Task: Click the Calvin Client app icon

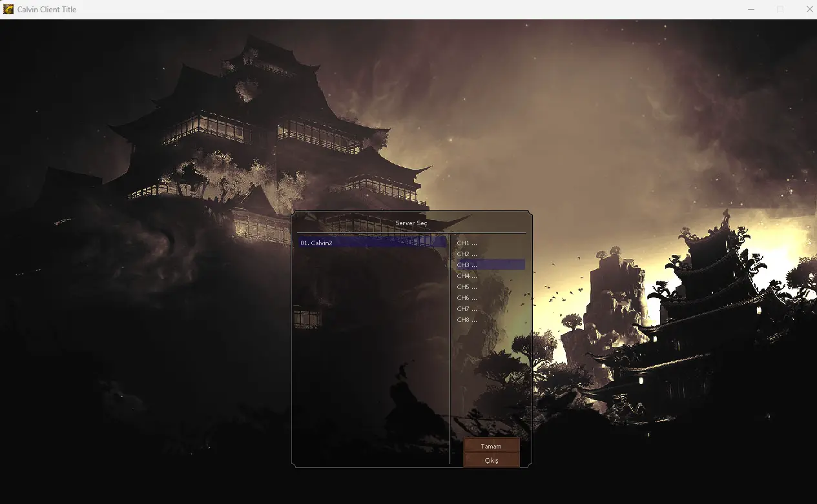Action: click(8, 9)
